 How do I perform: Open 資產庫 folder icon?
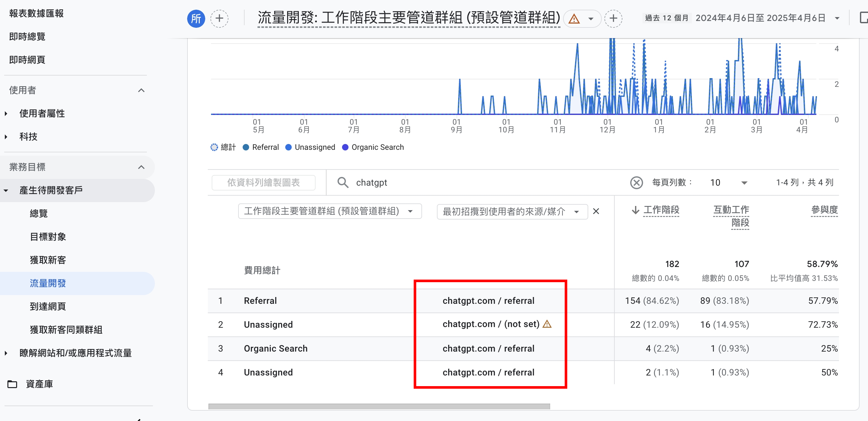click(x=12, y=384)
